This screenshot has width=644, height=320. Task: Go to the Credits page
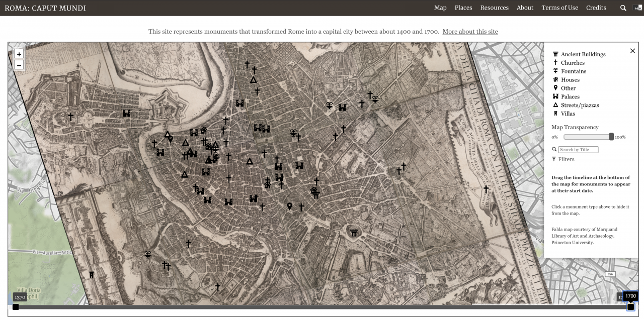[x=596, y=8]
